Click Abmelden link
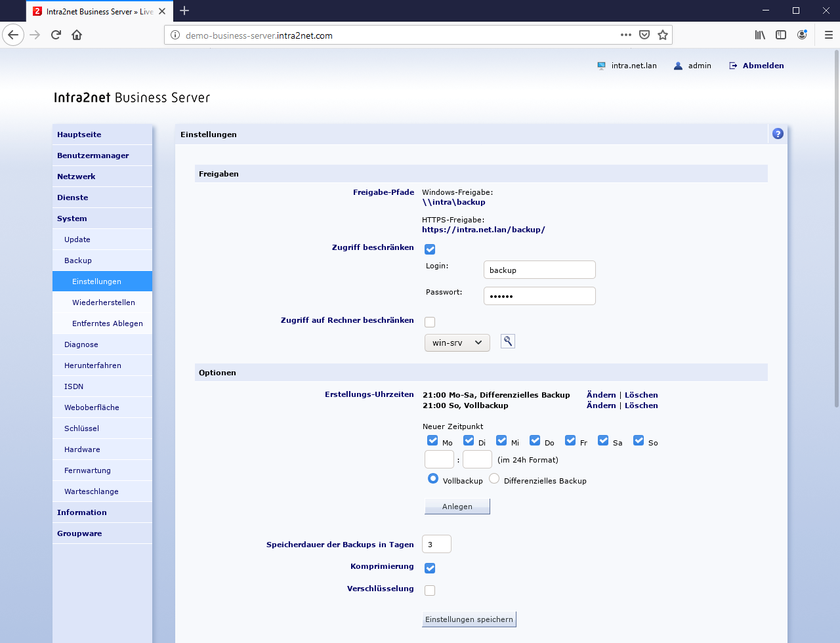The image size is (840, 643). pos(763,66)
